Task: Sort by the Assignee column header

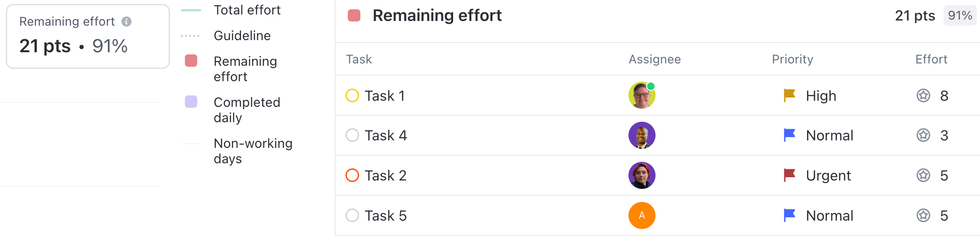Action: 655,59
